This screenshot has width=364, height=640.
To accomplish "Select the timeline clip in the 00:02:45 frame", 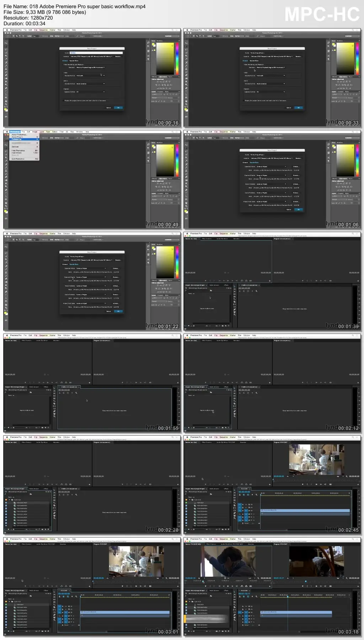I will (x=305, y=510).
